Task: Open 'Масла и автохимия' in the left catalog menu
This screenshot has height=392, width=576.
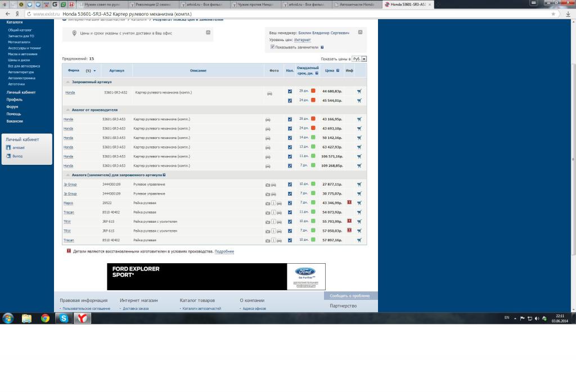Action: 21,55
